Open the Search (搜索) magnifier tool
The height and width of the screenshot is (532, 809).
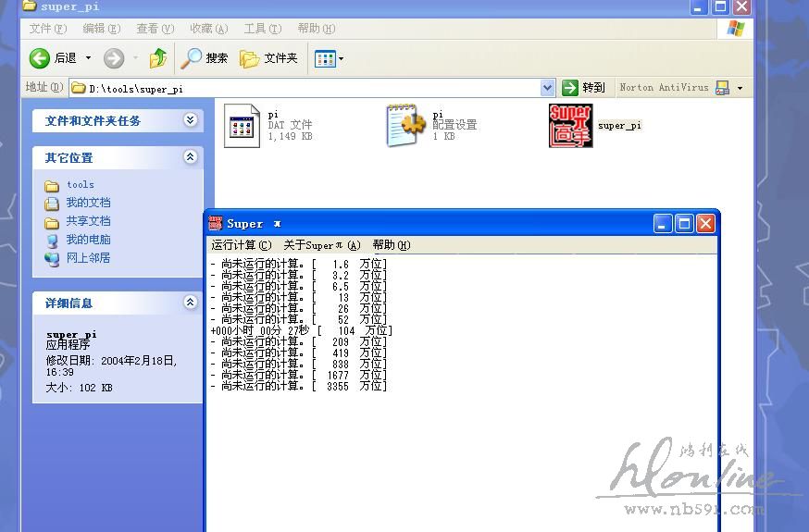coord(191,58)
